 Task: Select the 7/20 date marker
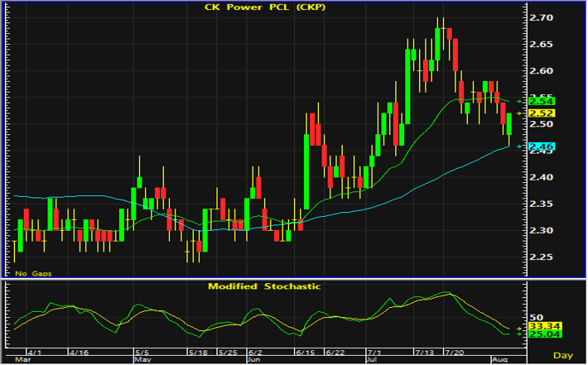454,353
